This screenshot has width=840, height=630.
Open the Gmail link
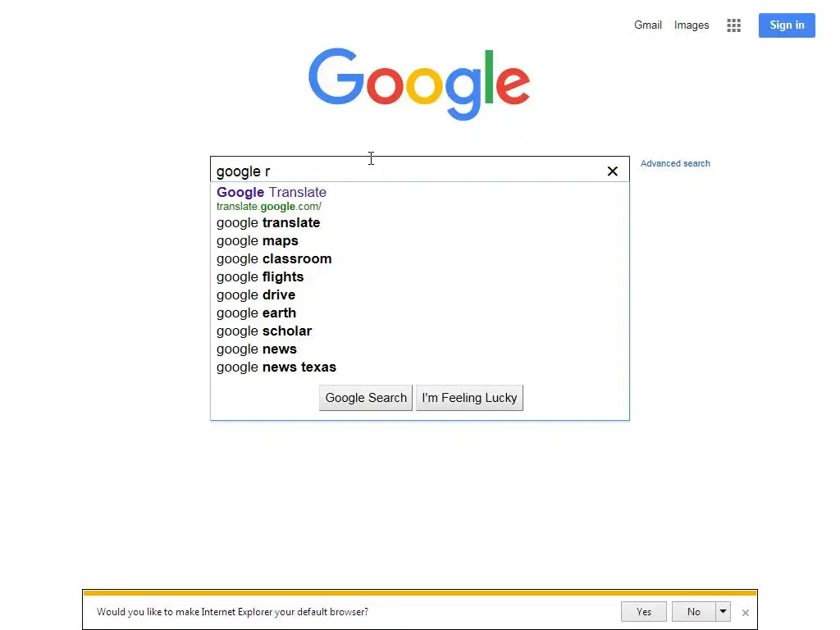click(648, 25)
